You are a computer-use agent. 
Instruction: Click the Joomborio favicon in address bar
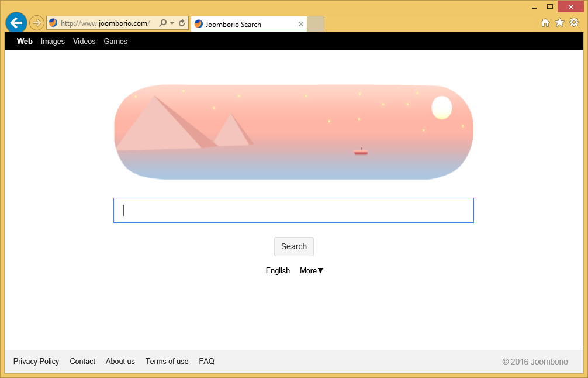pyautogui.click(x=53, y=23)
